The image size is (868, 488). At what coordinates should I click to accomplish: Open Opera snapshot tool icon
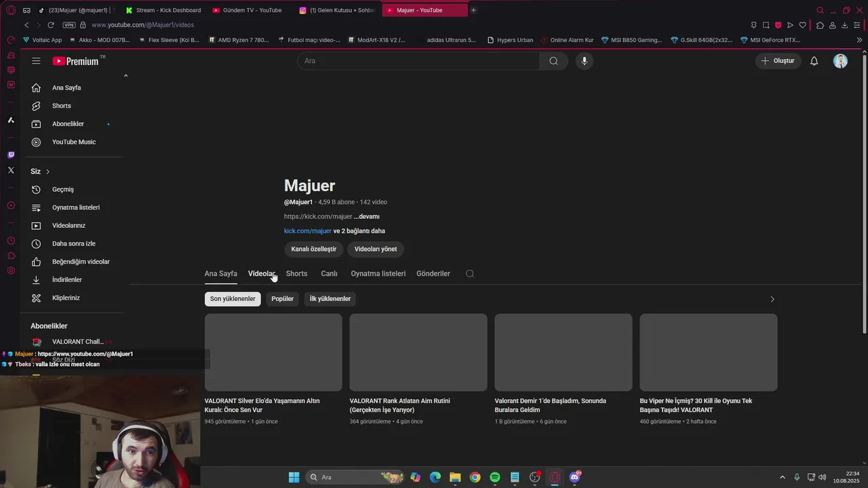[766, 25]
